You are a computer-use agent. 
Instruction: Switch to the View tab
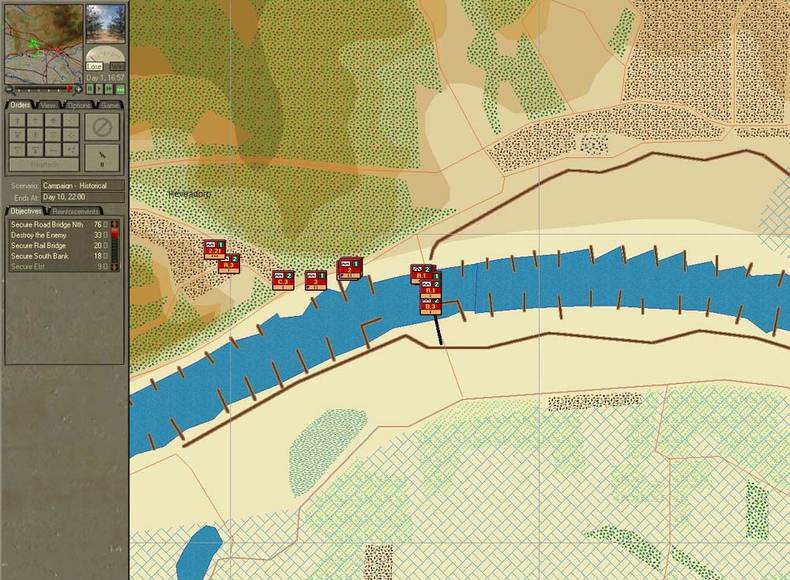pos(49,105)
